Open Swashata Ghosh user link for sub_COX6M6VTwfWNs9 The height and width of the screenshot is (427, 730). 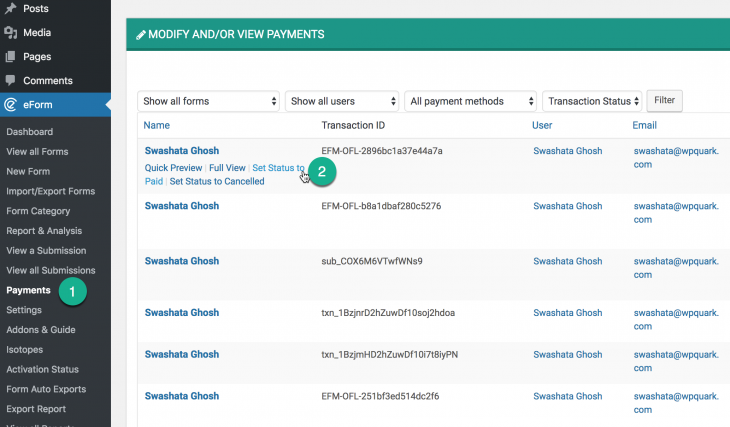coord(568,261)
